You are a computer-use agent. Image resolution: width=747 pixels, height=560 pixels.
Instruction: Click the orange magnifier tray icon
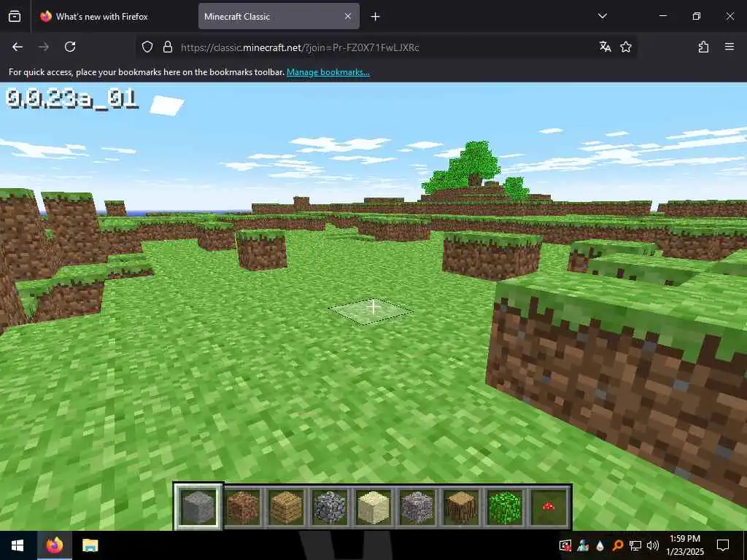pos(618,545)
